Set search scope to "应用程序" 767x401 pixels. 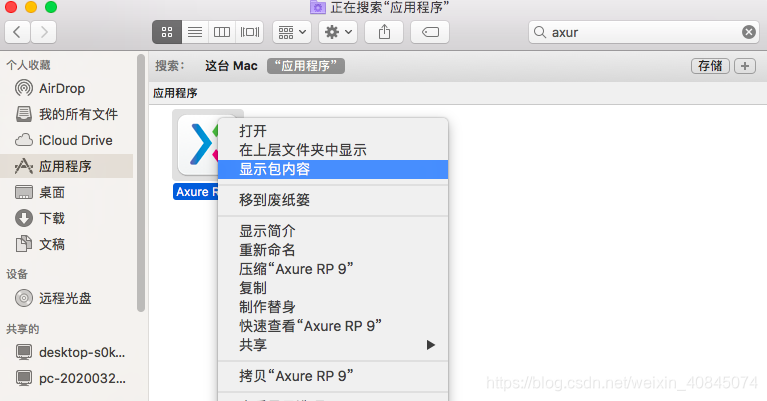click(306, 66)
